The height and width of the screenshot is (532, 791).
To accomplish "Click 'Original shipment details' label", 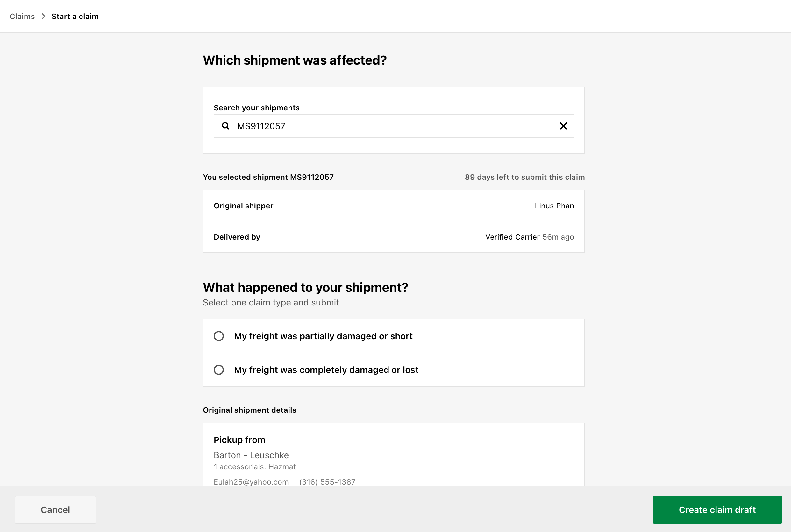I will [x=250, y=410].
